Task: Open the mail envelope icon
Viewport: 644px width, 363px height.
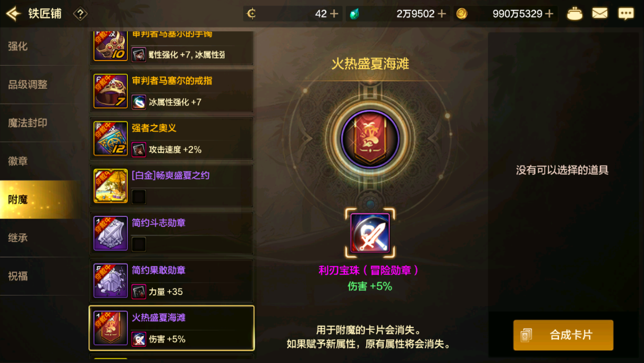Action: [600, 14]
